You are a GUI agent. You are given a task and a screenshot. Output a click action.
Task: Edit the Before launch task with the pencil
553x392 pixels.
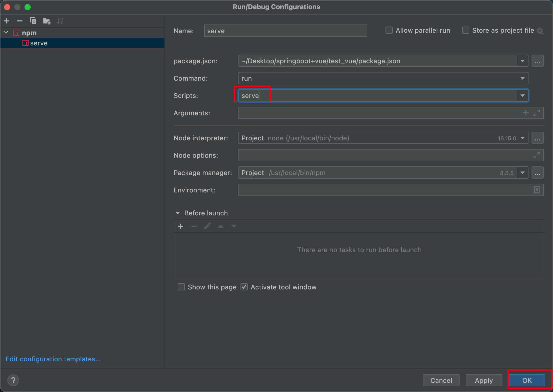[207, 226]
